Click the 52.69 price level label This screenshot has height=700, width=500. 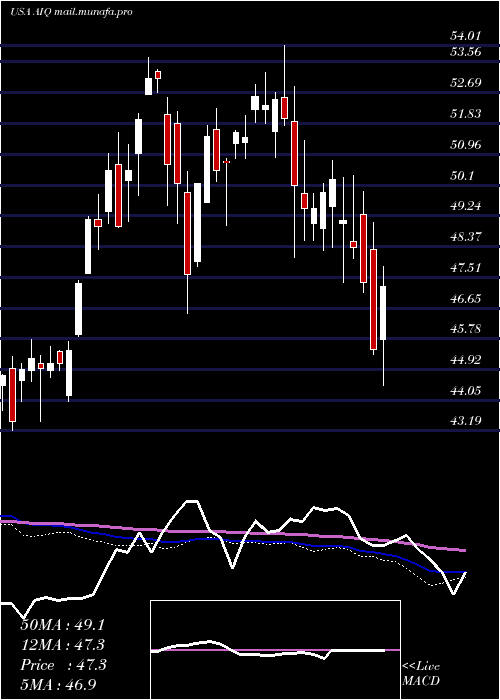point(466,83)
